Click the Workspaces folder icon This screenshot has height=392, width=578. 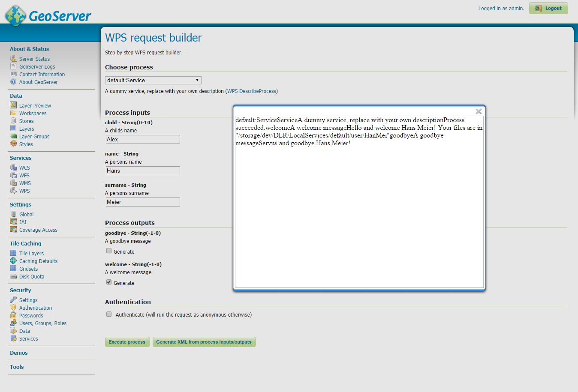pyautogui.click(x=13, y=113)
